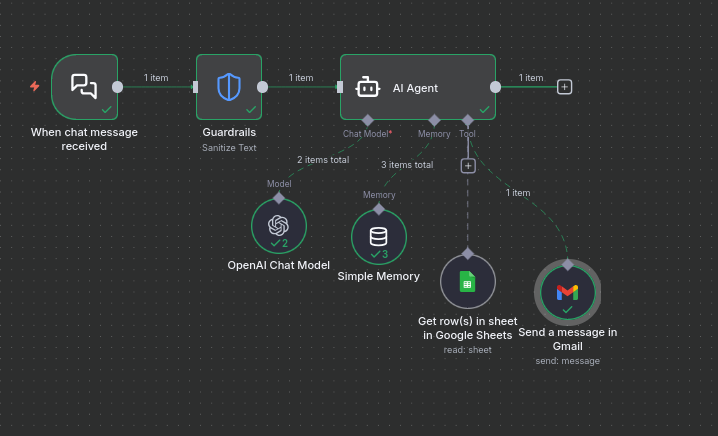Click the 'When chat message received' label
The image size is (718, 436).
(x=84, y=139)
